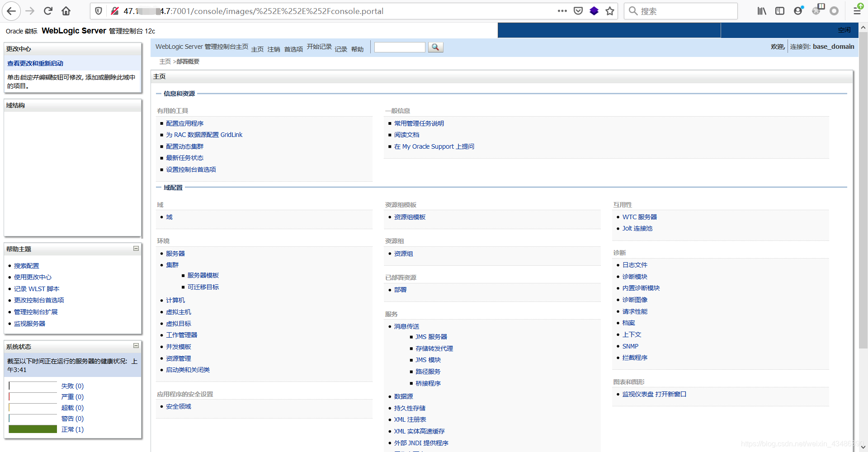Screen dimensions: 868x452
Task: Click 注销 to log out
Action: [274, 49]
